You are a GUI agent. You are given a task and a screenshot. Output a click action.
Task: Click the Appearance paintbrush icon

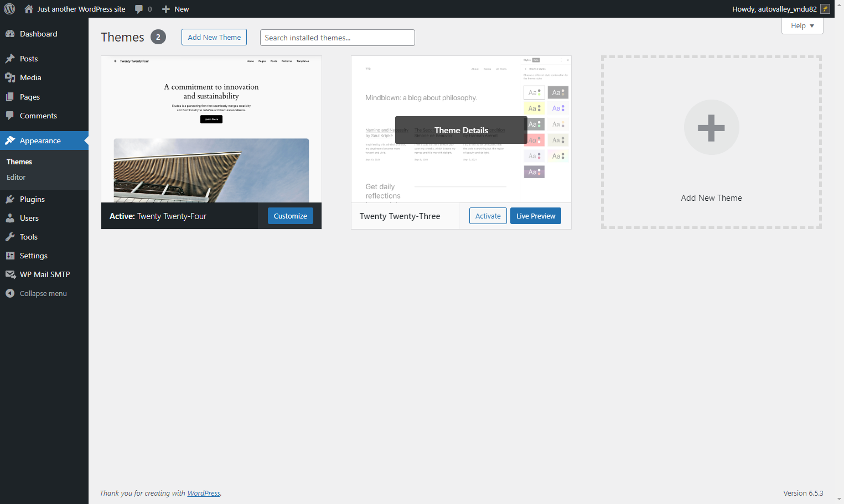[x=10, y=141]
